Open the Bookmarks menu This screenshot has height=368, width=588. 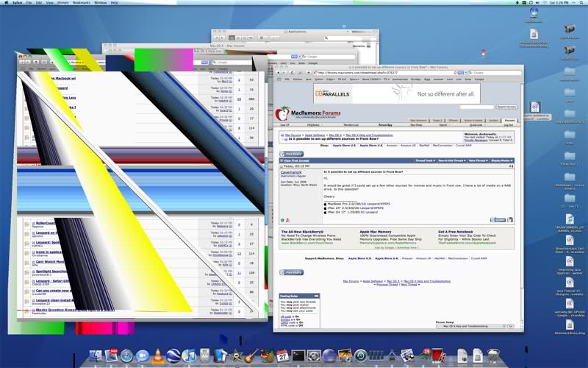[x=82, y=3]
